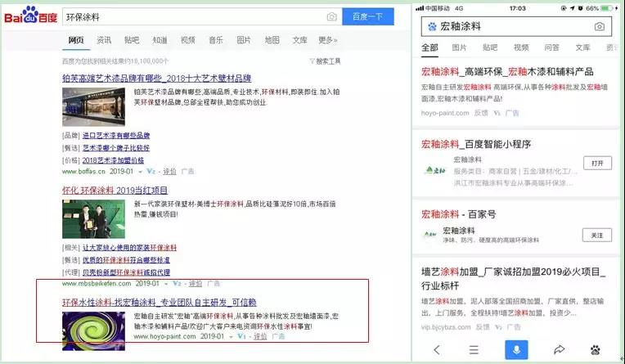Screen dimensions: 625x364
Task: Tap the camera icon in mobile search bar
Action: [x=599, y=27]
